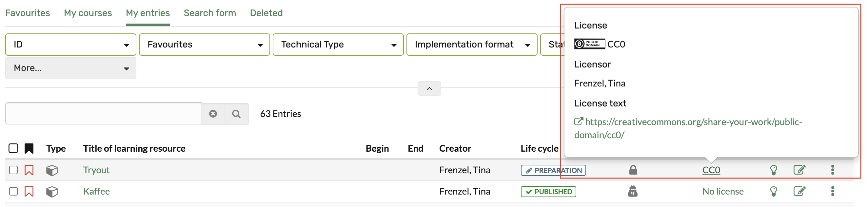Click the bookmark column header icon
The height and width of the screenshot is (207, 868).
click(29, 148)
